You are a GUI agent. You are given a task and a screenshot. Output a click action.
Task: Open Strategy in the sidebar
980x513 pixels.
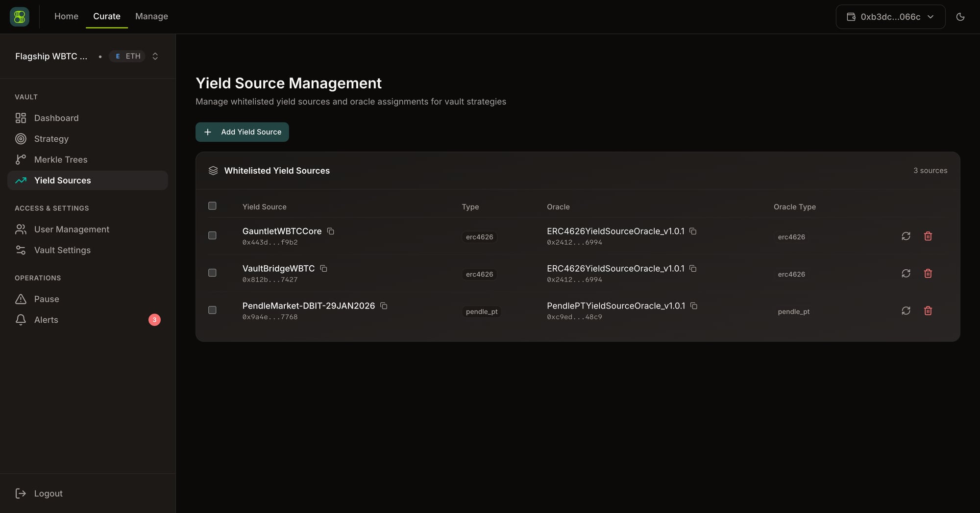pos(88,139)
